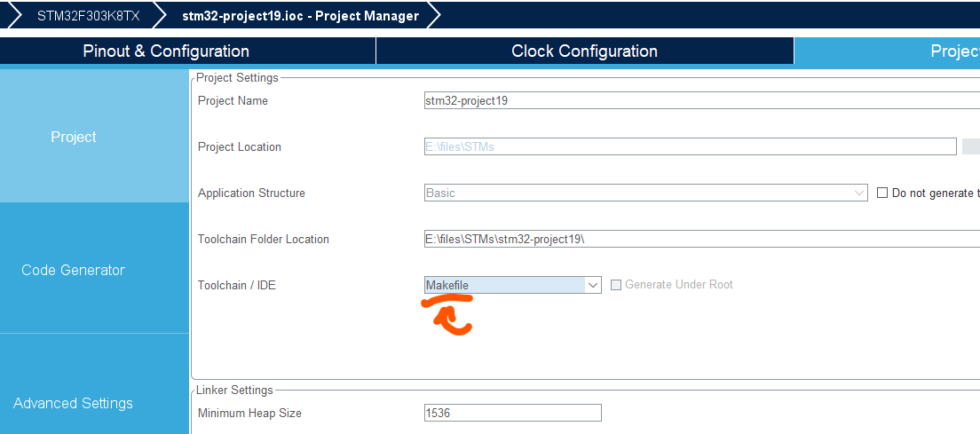Open Toolchain / IDE dropdown arrow

pyautogui.click(x=593, y=285)
